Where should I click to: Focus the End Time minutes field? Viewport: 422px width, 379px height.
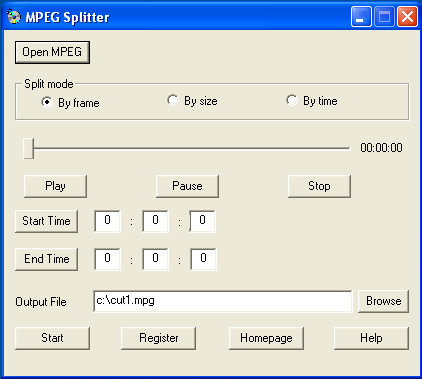[155, 259]
